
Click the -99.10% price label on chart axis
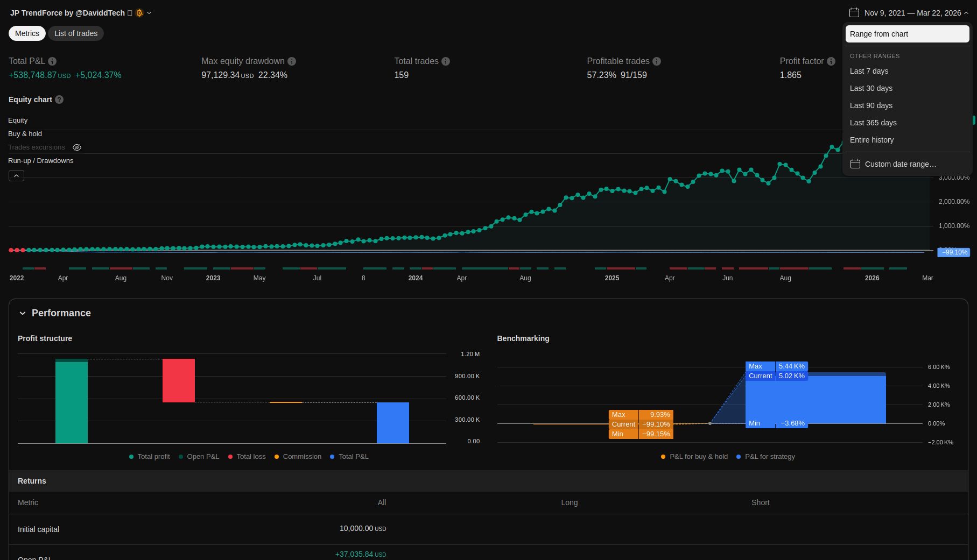[x=953, y=252]
